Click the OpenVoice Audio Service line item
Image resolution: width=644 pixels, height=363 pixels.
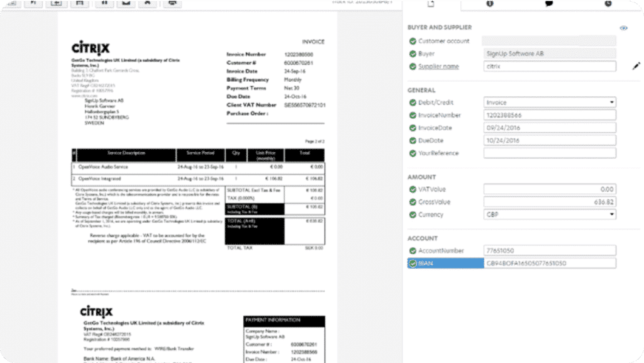[x=198, y=167]
